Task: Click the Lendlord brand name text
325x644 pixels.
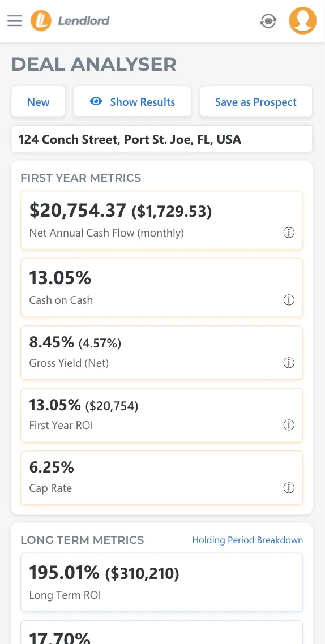Action: point(84,20)
